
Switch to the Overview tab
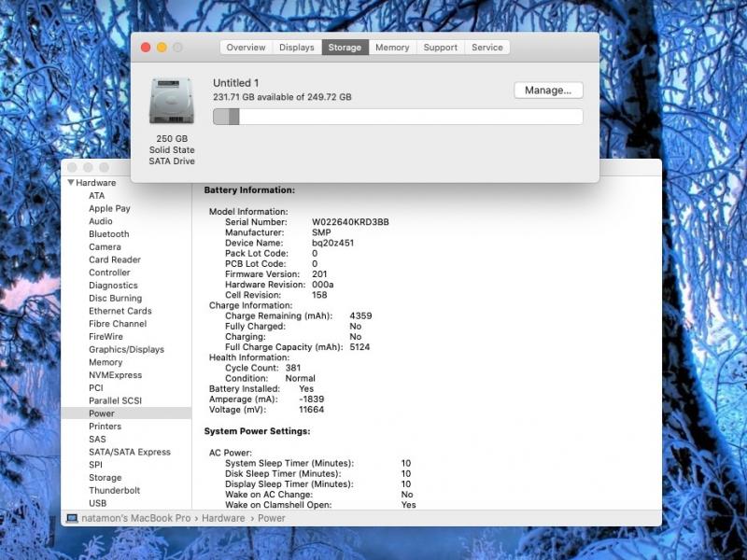click(x=246, y=48)
